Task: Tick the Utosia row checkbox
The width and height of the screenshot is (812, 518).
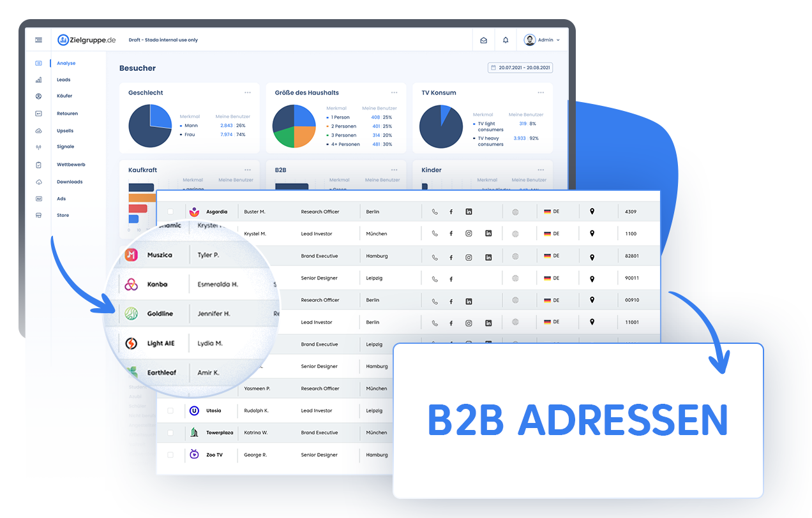Action: pyautogui.click(x=170, y=411)
